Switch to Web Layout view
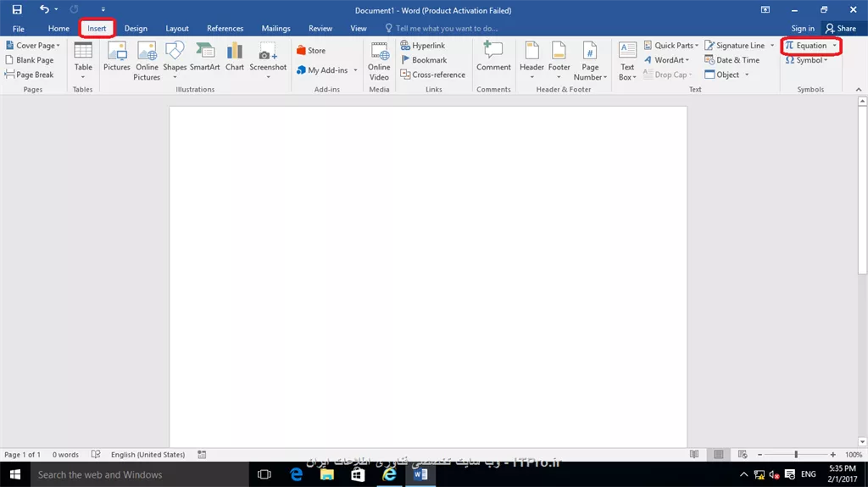 pos(743,454)
